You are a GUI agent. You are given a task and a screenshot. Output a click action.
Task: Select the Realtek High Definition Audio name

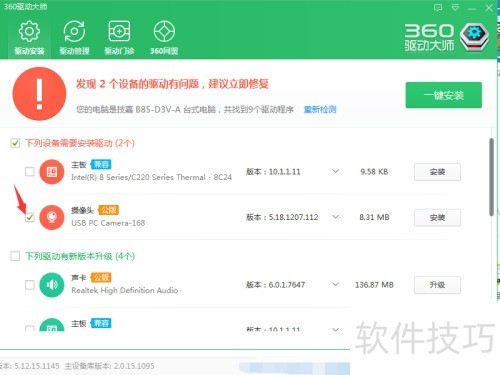point(125,290)
